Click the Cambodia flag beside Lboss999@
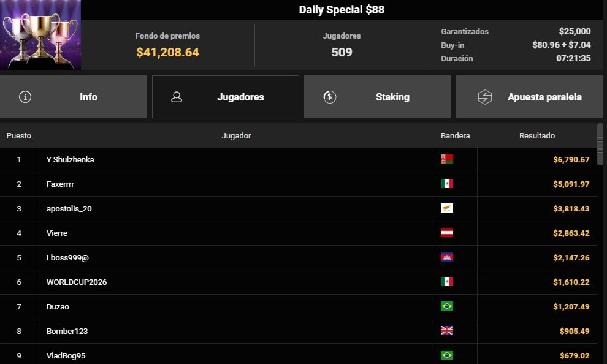607x364 pixels. (x=448, y=257)
